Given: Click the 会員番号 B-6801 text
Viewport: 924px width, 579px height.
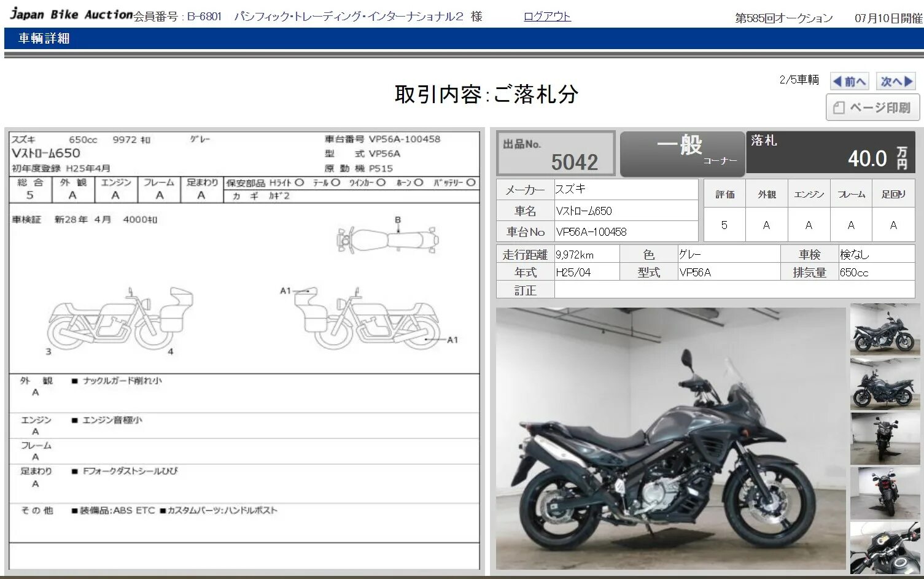Looking at the screenshot, I should [x=178, y=17].
